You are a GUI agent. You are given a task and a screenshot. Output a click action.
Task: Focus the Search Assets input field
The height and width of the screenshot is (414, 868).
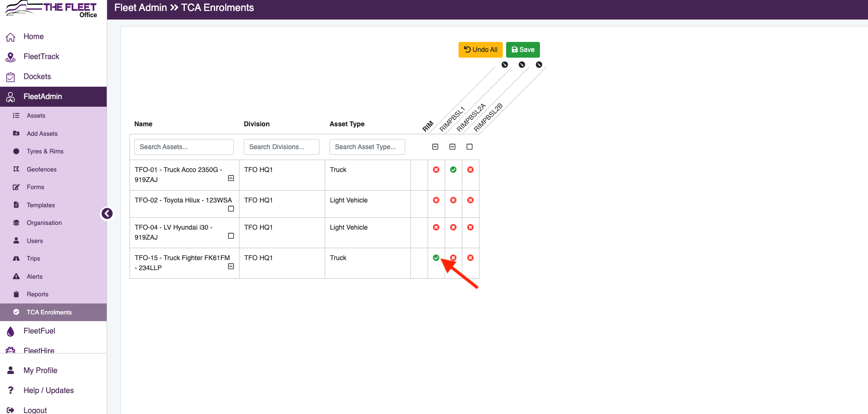pyautogui.click(x=184, y=147)
